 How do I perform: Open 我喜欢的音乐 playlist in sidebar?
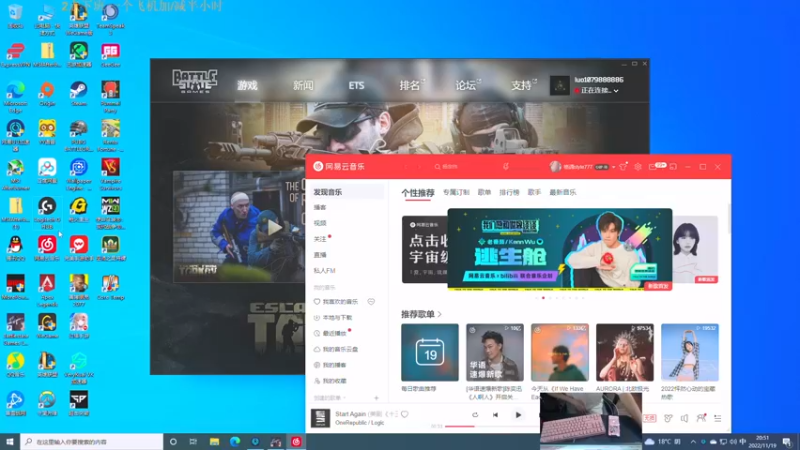(x=337, y=302)
